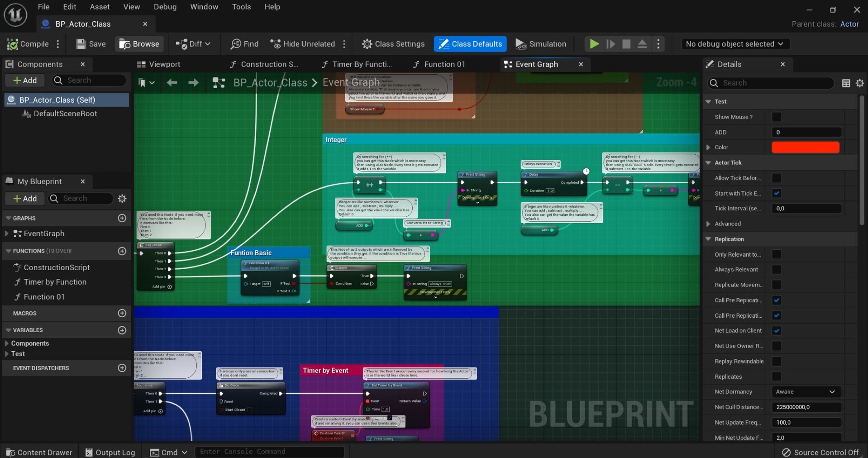Select DefaultSceneRoot component
Image resolution: width=868 pixels, height=458 pixels.
[x=65, y=114]
